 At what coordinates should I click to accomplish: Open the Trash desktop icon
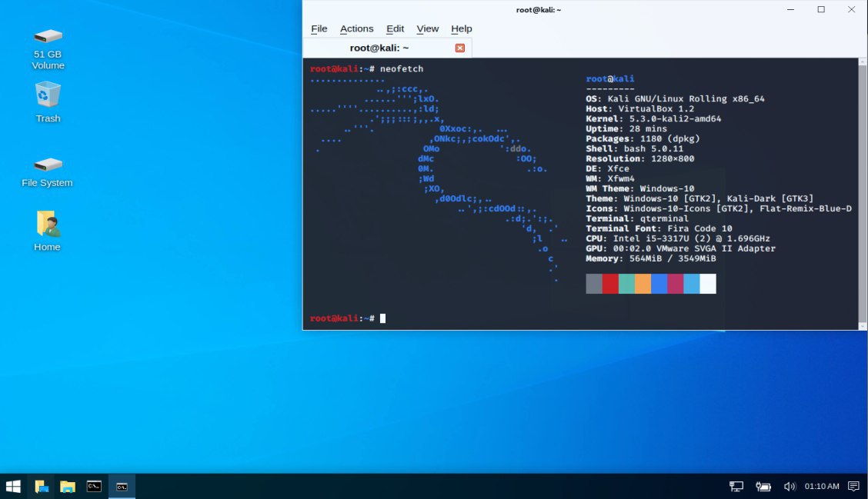point(48,102)
